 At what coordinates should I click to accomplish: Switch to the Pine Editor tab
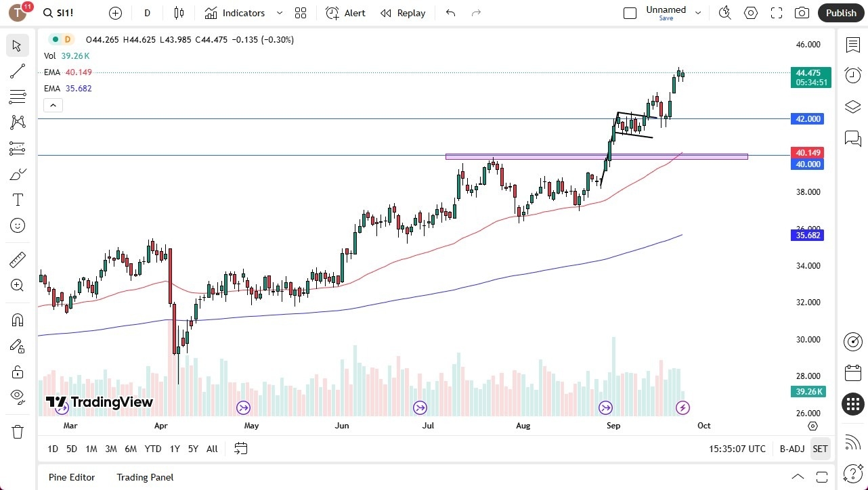click(71, 477)
